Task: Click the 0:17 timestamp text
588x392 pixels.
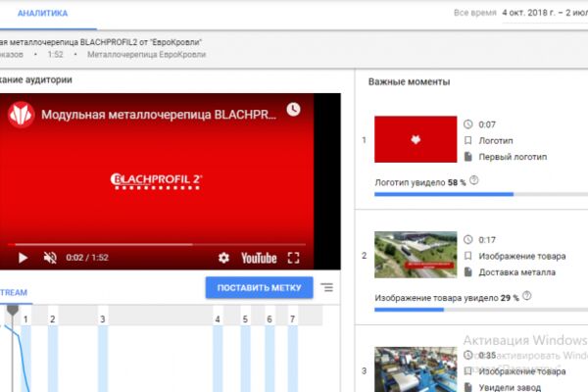Action: [x=487, y=240]
